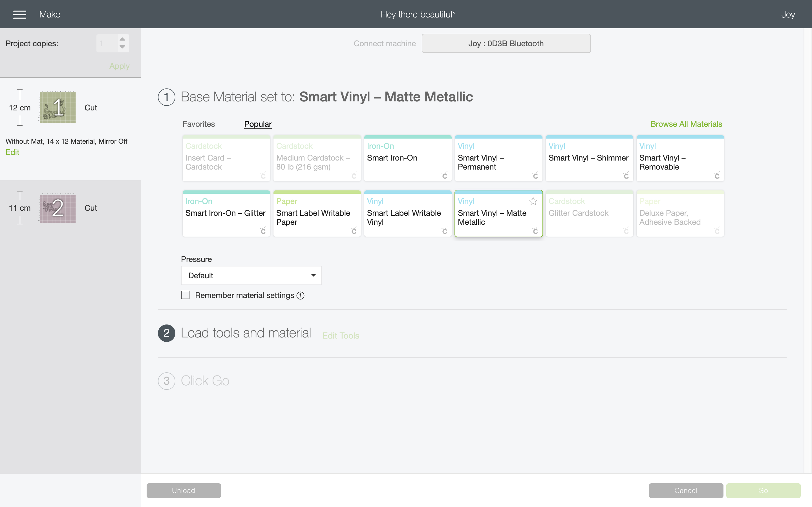Click Cricut logo on Smart Vinyl Removable card
The image size is (812, 507).
pyautogui.click(x=717, y=175)
